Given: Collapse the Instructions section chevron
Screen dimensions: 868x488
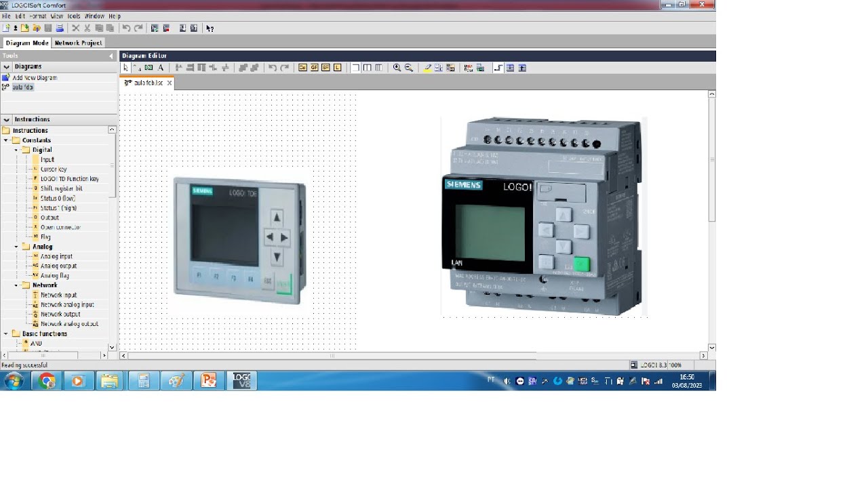Looking at the screenshot, I should pyautogui.click(x=6, y=119).
